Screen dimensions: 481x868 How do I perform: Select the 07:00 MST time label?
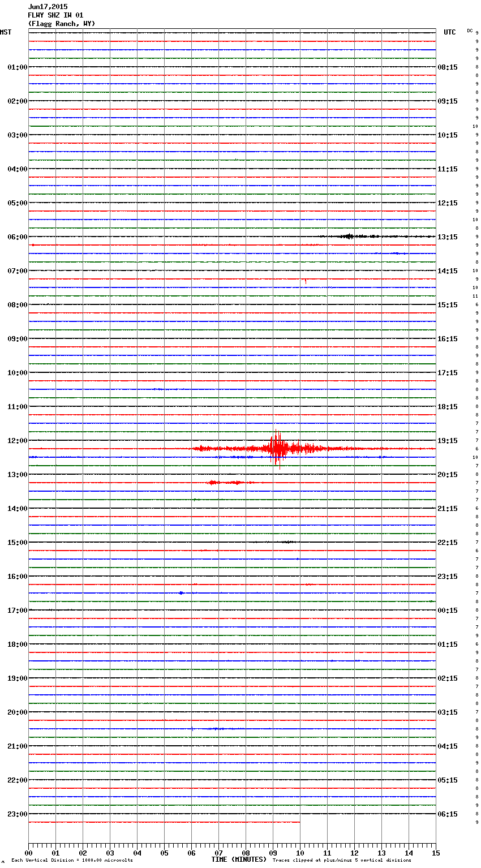pyautogui.click(x=18, y=271)
